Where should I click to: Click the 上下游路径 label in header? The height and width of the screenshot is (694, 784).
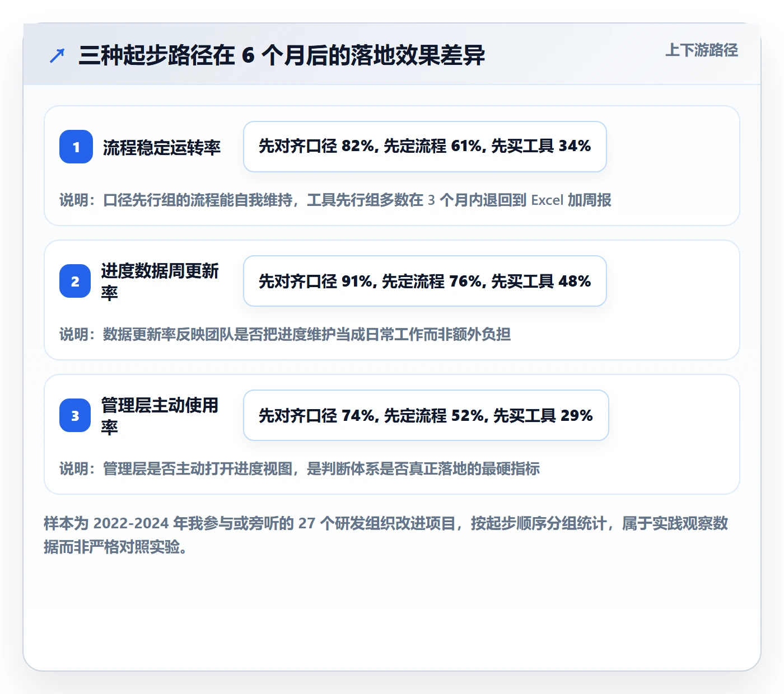[701, 50]
